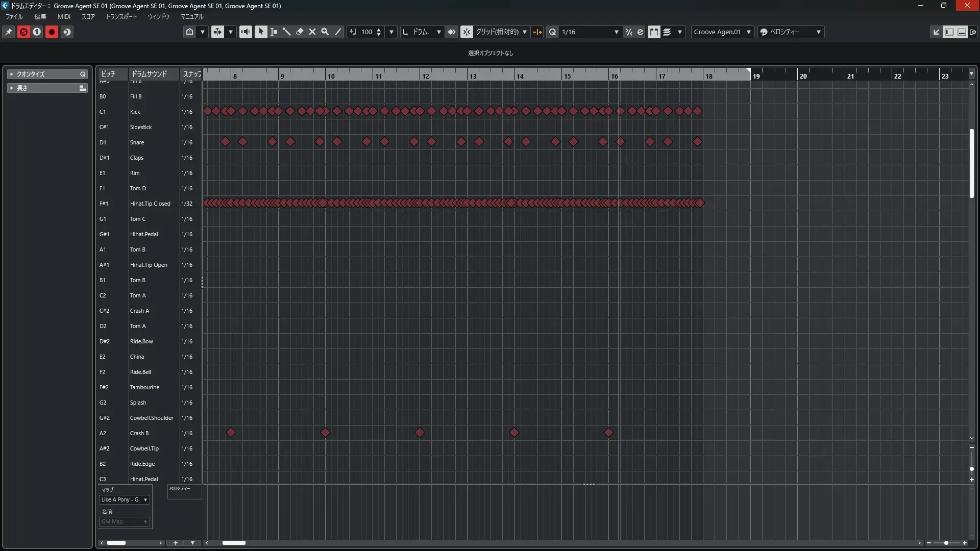980x551 pixels.
Task: Toggle Acoustic Feedback speaker
Action: (x=246, y=32)
